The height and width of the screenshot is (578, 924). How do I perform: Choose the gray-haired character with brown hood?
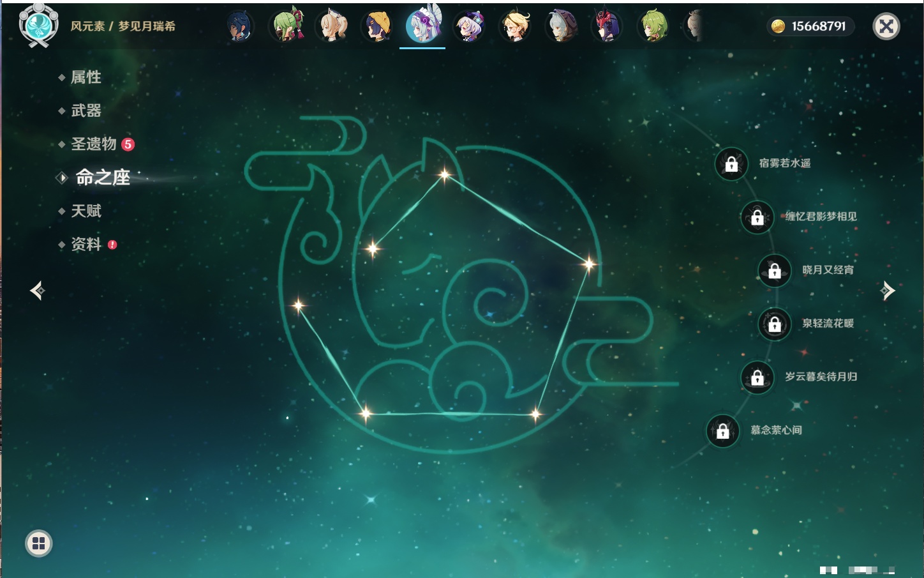click(x=561, y=27)
